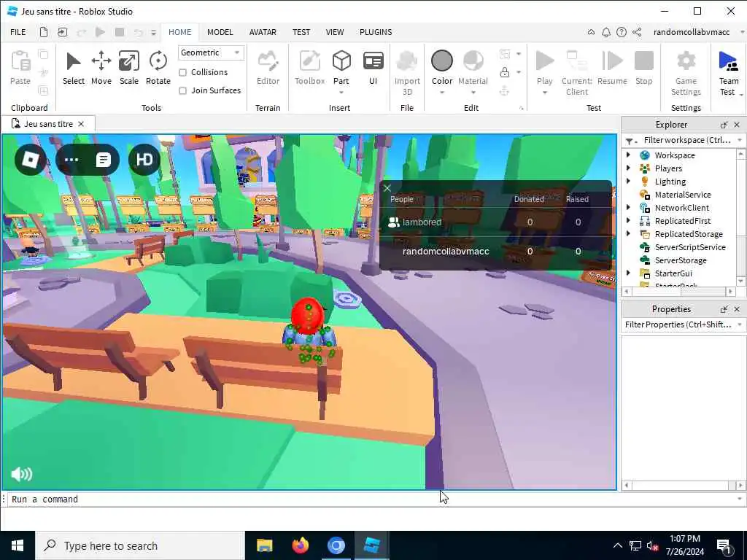The image size is (747, 560).
Task: Pick the Rotate tool
Action: (158, 68)
